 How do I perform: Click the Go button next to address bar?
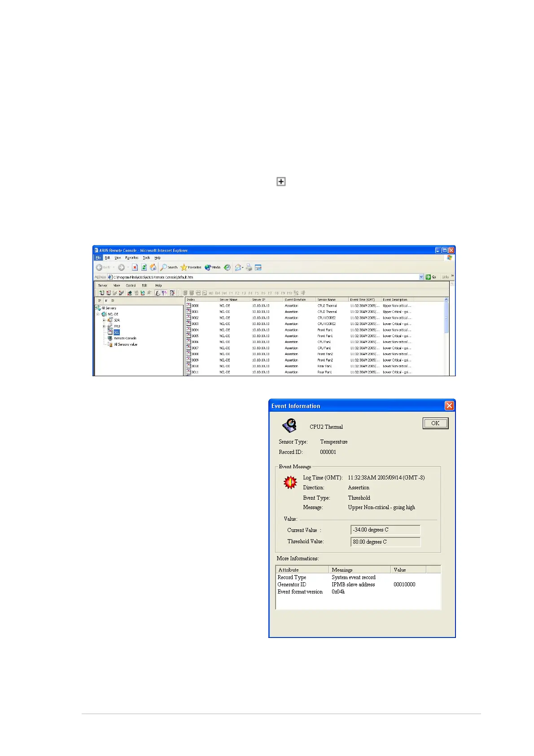click(x=431, y=277)
